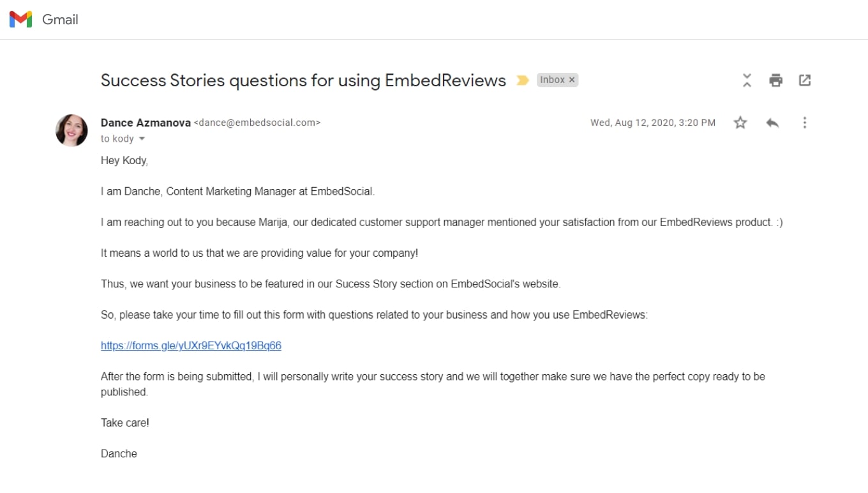Viewport: 868px width, 493px height.
Task: Click the Gmail logo icon
Action: [x=20, y=20]
